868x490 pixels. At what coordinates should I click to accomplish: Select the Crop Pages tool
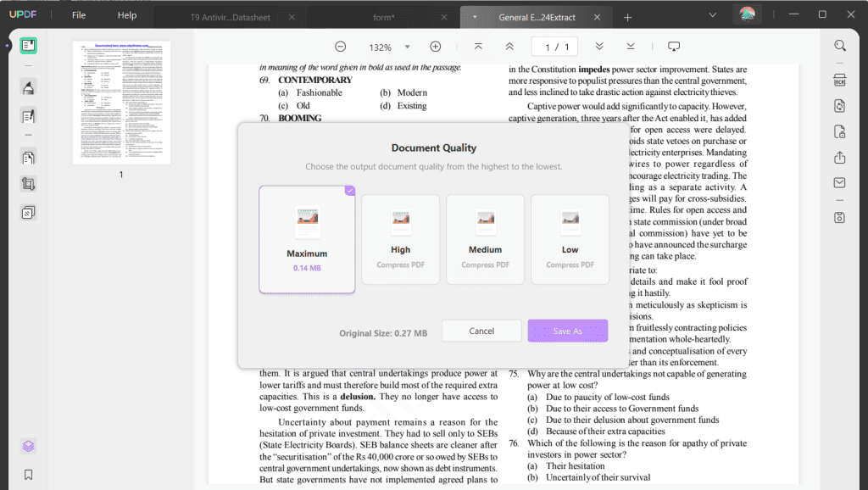pos(28,184)
